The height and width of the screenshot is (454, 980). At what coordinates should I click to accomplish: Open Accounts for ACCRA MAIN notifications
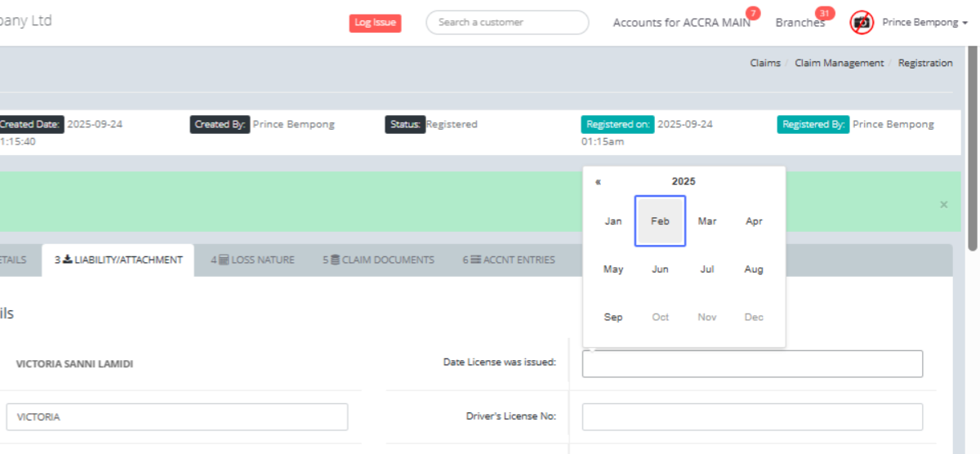pos(681,23)
